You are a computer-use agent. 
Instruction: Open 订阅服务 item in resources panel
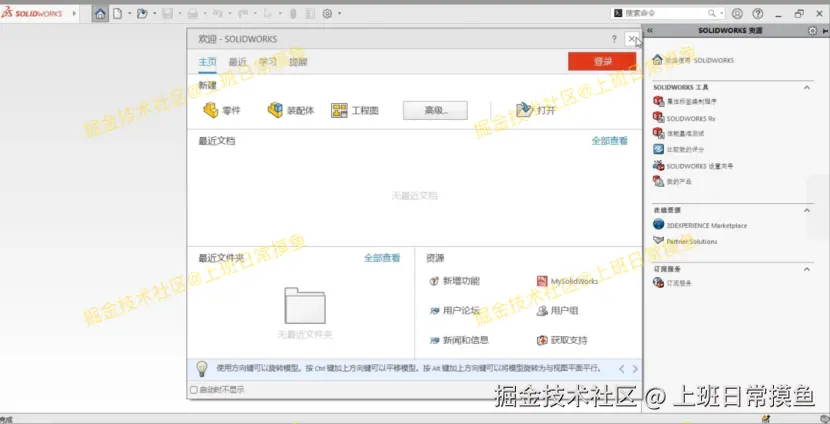click(672, 283)
